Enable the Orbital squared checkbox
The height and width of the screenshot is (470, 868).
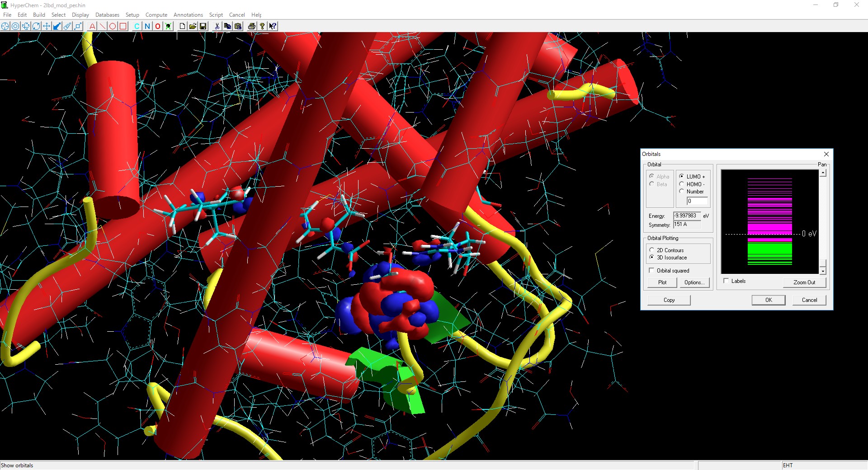652,270
